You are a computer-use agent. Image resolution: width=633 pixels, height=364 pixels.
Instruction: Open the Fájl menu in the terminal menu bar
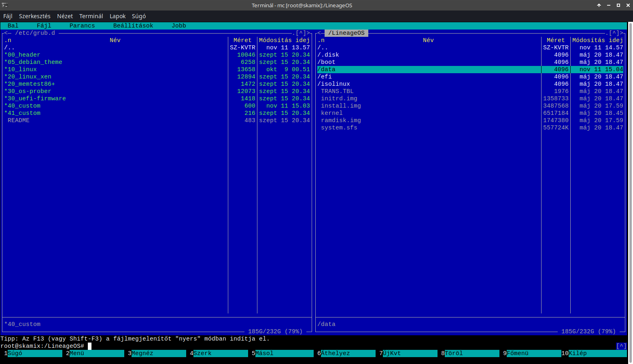tap(8, 16)
